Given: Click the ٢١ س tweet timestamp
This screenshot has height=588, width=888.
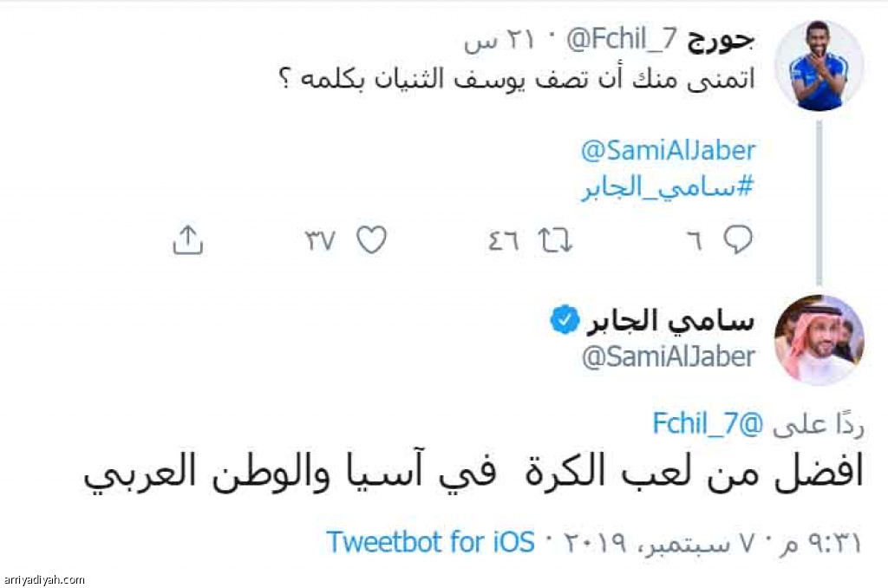Looking at the screenshot, I should pyautogui.click(x=499, y=41).
